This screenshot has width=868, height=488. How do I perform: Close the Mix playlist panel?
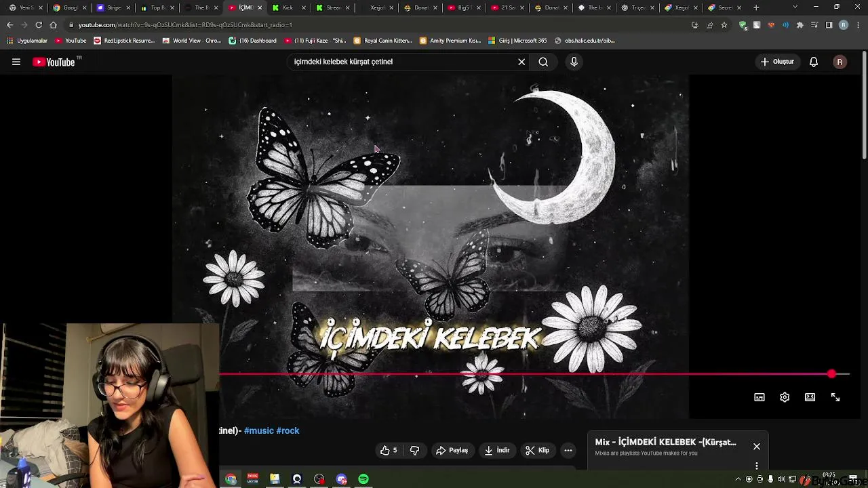coord(757,446)
